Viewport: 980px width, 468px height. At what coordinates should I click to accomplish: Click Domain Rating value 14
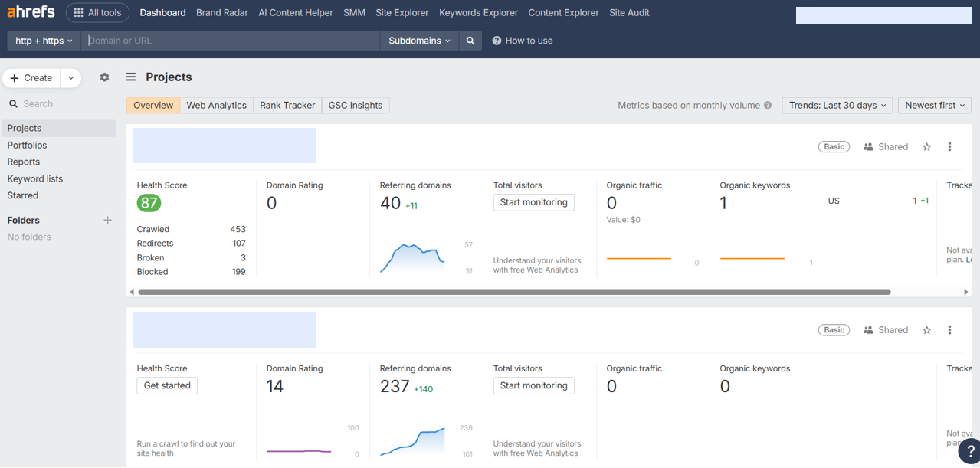275,386
